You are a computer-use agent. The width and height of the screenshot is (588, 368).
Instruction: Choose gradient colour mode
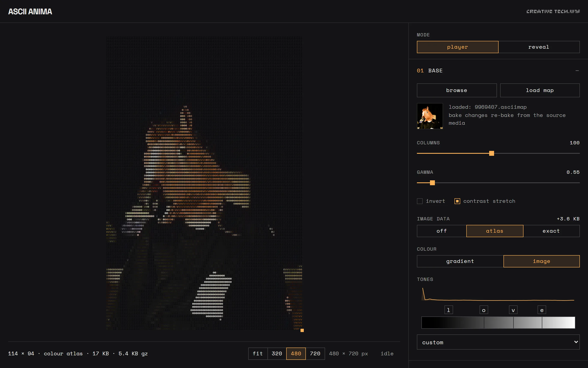tap(460, 261)
